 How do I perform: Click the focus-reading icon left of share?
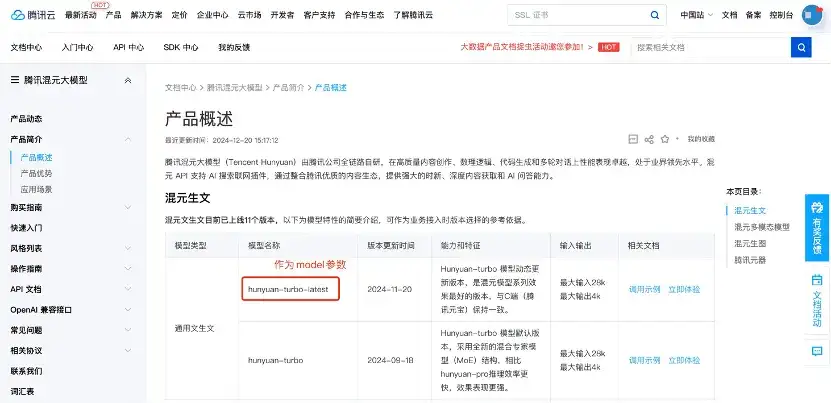[x=632, y=140]
